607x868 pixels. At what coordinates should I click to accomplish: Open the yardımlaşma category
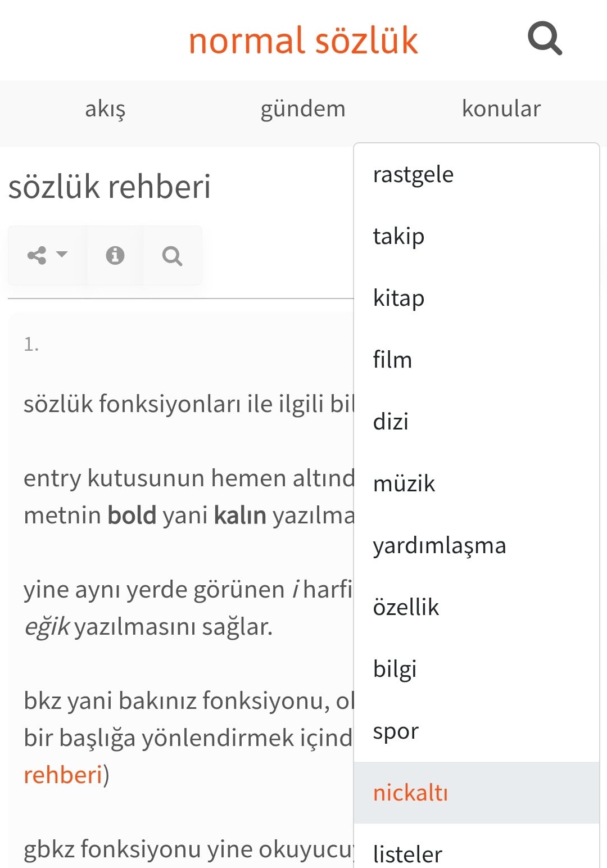pyautogui.click(x=477, y=545)
